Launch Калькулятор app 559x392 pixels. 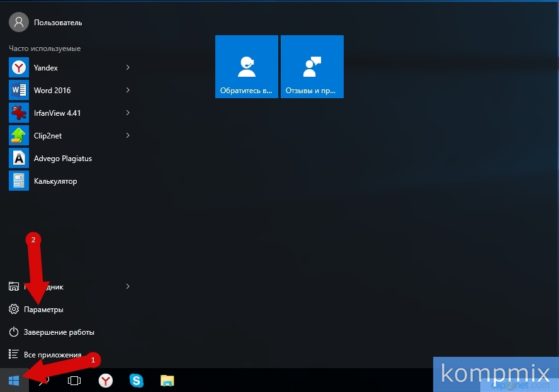click(x=55, y=181)
